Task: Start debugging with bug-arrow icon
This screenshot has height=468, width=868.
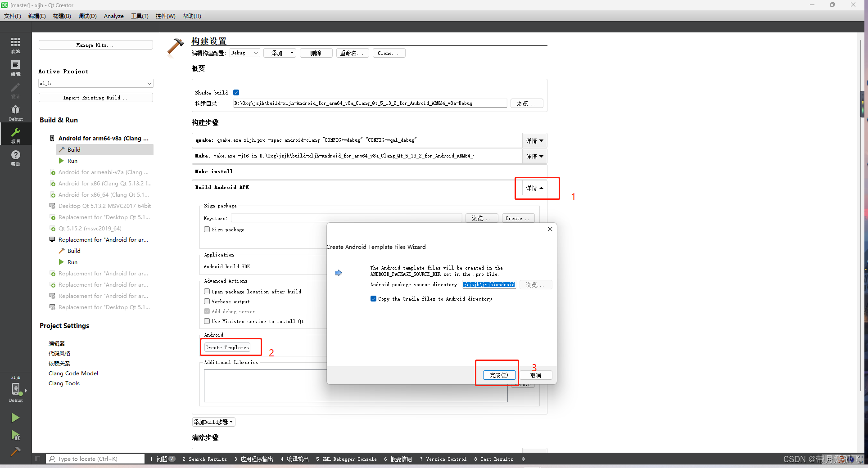Action: (x=15, y=435)
